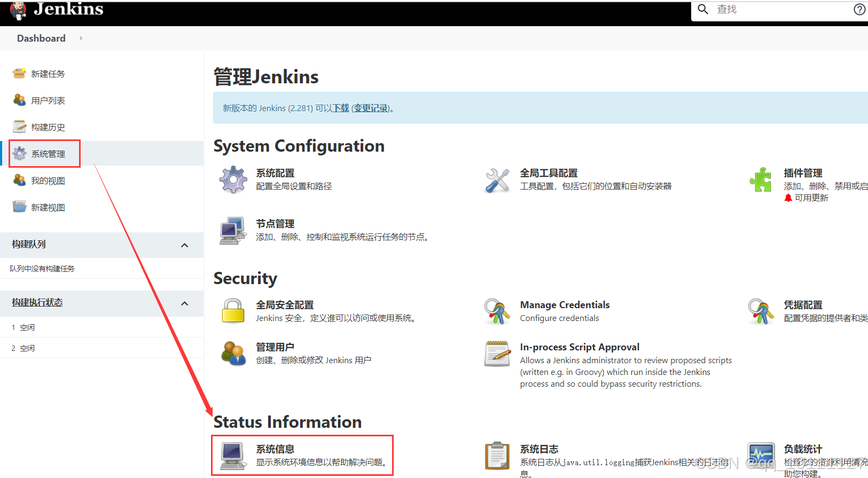Click the 构建执行状态 heading link

point(37,302)
